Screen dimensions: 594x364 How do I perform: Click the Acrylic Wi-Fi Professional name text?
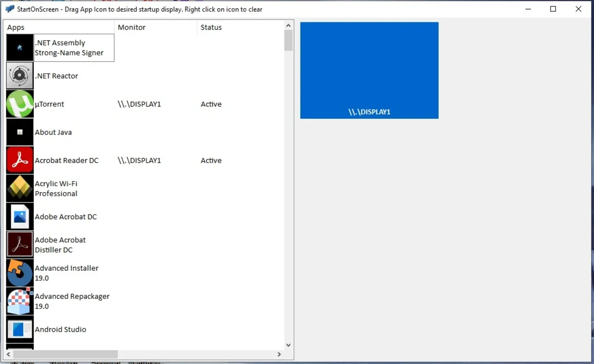click(56, 189)
